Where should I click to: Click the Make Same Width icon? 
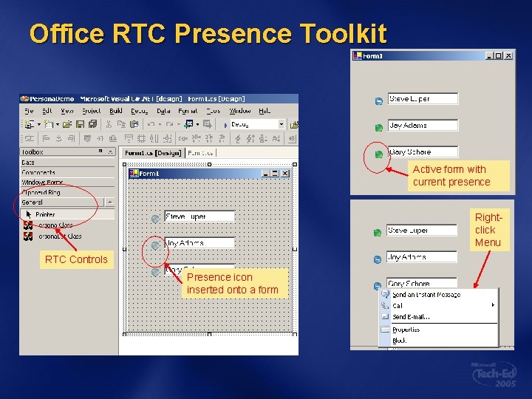(129, 138)
